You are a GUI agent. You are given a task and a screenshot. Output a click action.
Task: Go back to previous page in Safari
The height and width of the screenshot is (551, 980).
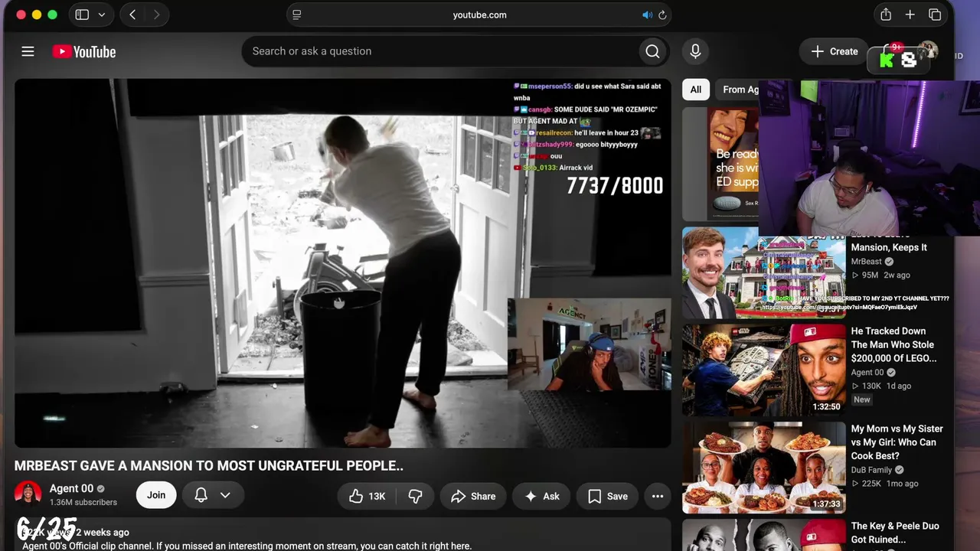tap(132, 15)
